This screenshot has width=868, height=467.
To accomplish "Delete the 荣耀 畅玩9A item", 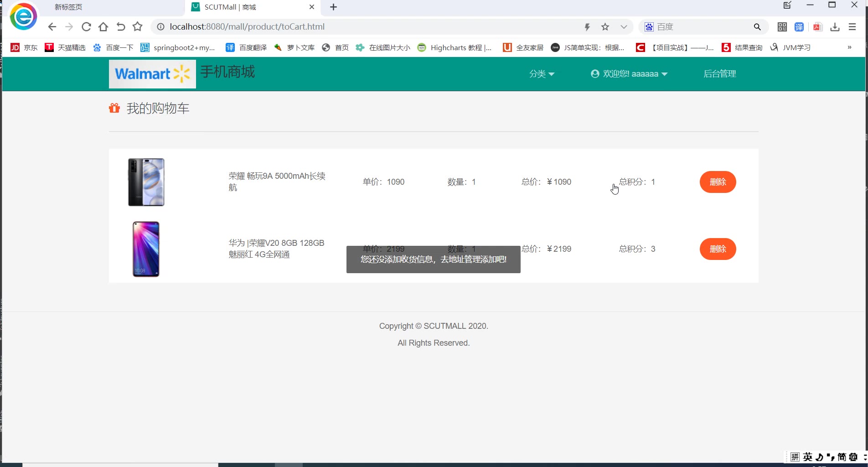I will coord(718,182).
